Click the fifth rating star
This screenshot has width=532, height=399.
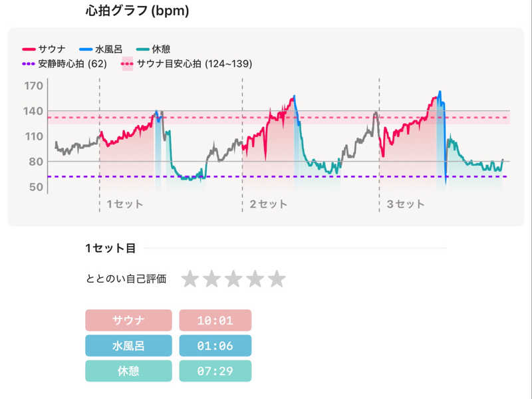click(277, 279)
